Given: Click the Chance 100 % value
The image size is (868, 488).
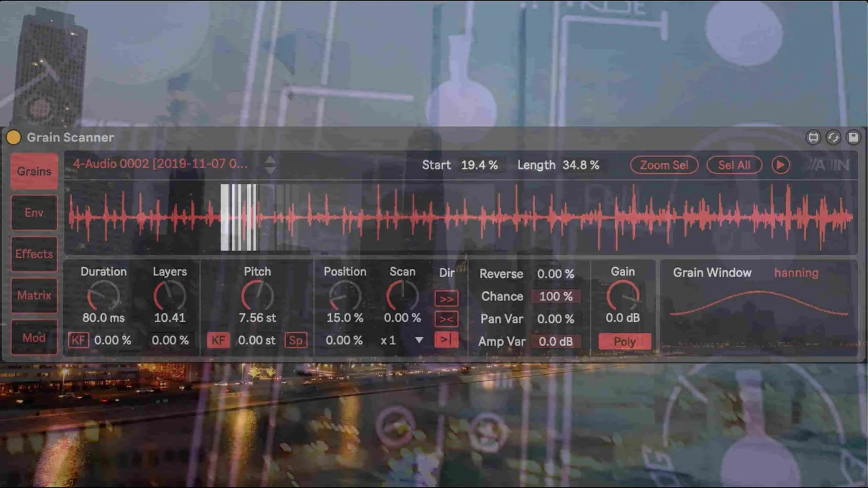Looking at the screenshot, I should pos(555,296).
